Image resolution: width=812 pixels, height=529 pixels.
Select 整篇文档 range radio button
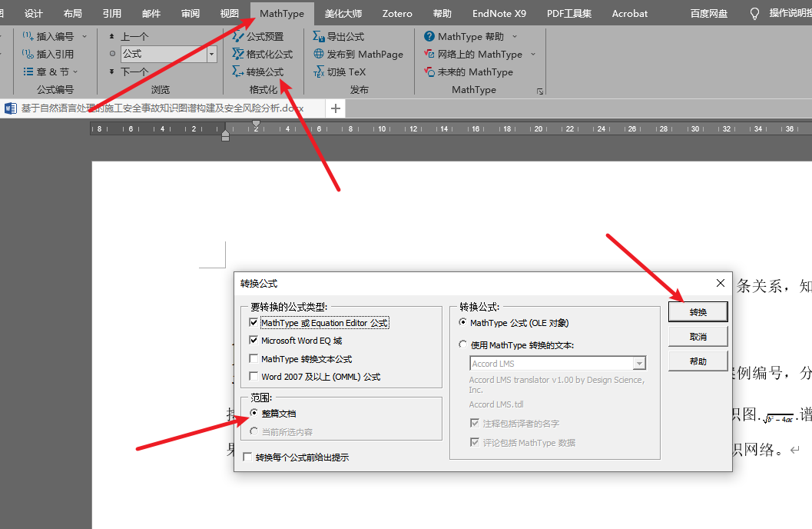(x=254, y=413)
